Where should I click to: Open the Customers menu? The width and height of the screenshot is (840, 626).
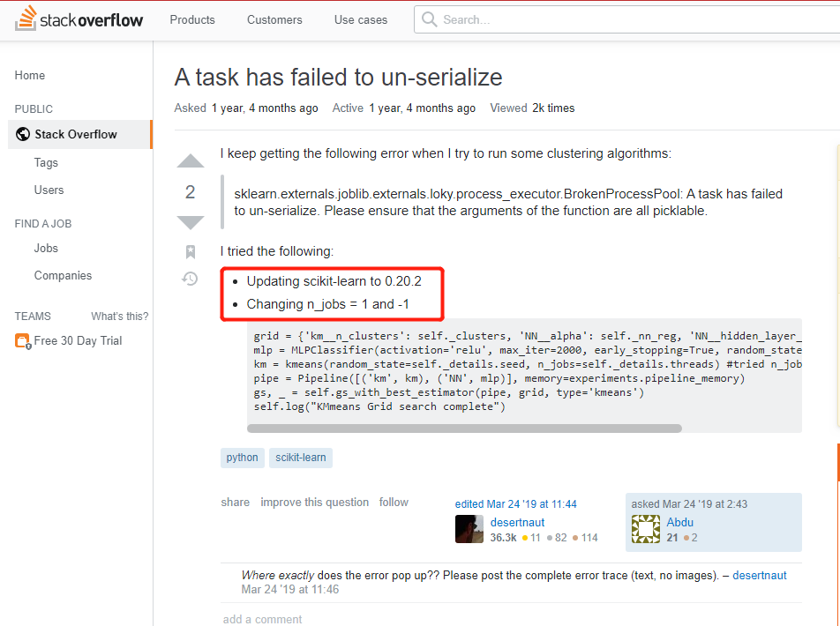point(274,19)
